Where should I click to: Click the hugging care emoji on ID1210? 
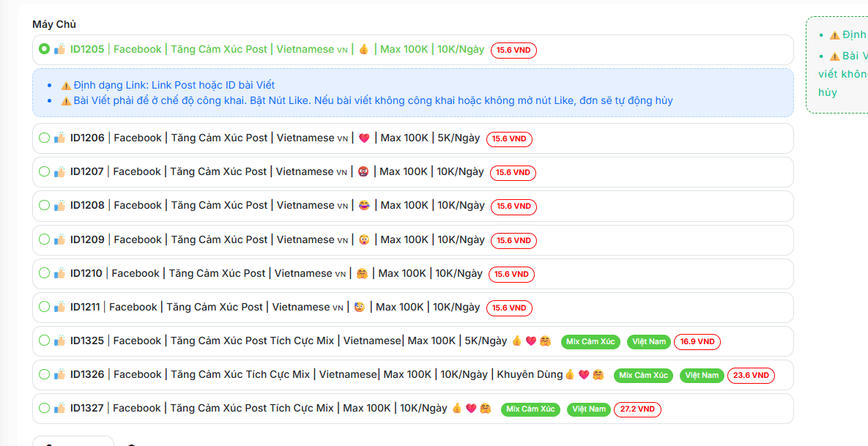coord(361,273)
